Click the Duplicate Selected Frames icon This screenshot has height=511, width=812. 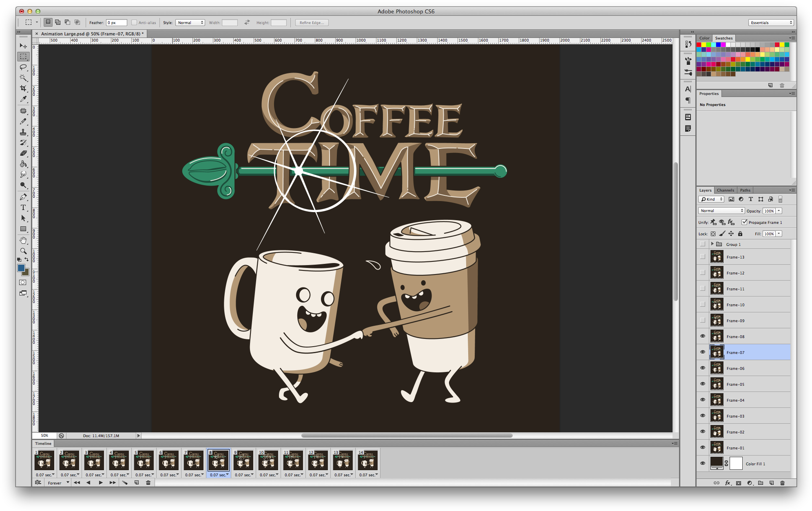click(137, 483)
